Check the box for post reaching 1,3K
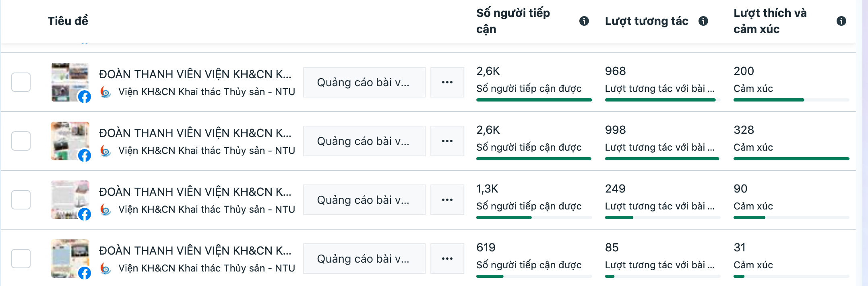 click(x=21, y=200)
